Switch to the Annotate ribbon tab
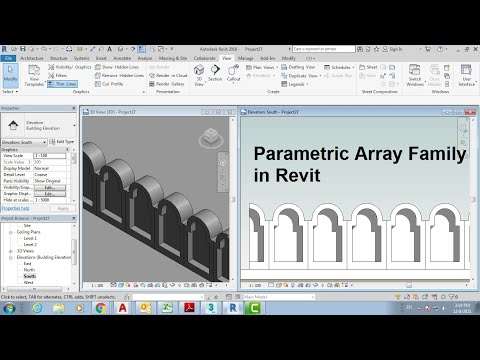This screenshot has height=360, width=480. tap(122, 58)
